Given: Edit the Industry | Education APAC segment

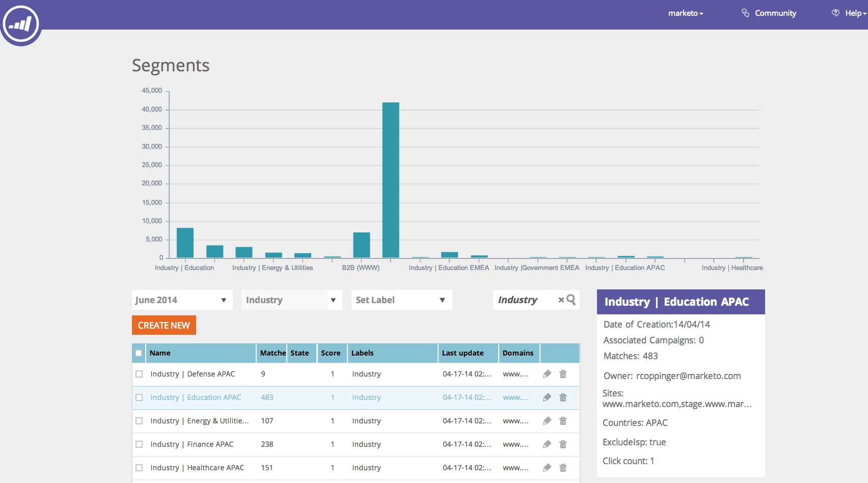Looking at the screenshot, I should 547,397.
